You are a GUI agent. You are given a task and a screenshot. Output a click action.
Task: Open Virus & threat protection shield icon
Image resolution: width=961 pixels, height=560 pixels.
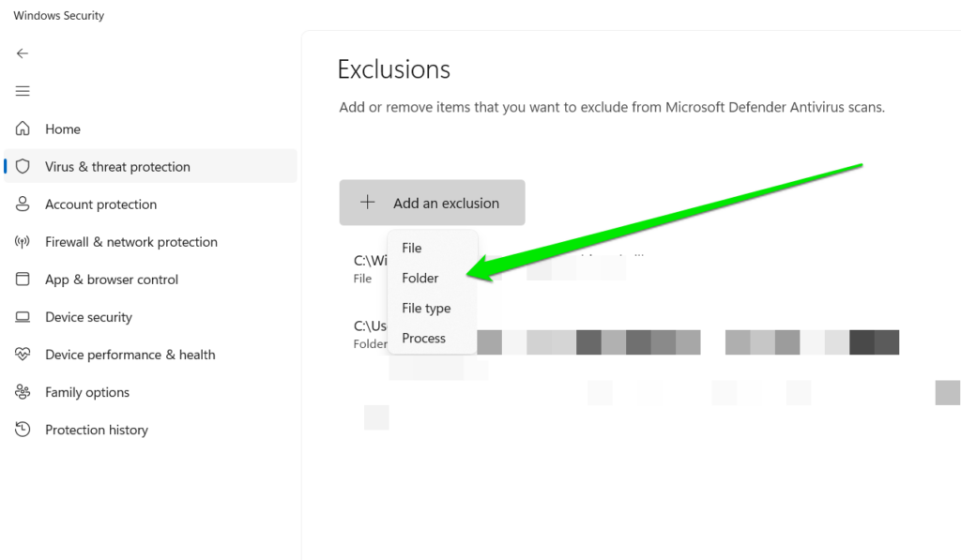[x=23, y=166]
